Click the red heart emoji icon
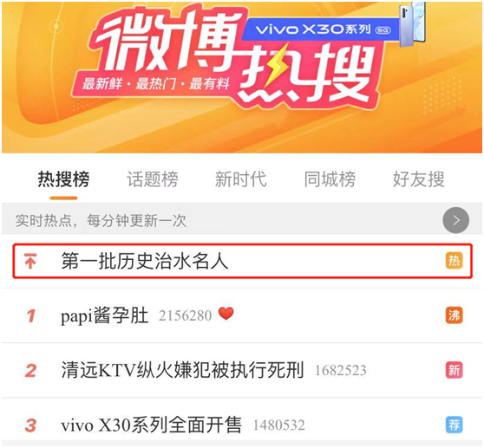The width and height of the screenshot is (484, 448). coord(226,314)
